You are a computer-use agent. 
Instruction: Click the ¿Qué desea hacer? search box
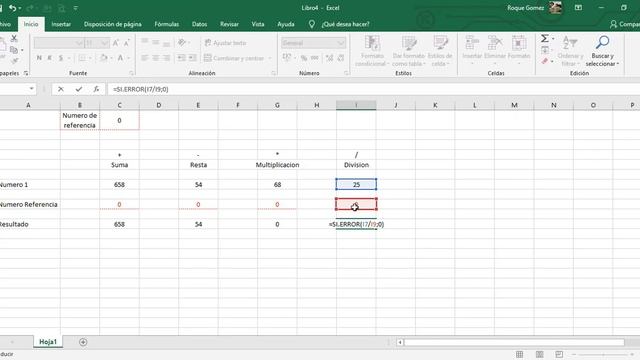click(x=345, y=24)
